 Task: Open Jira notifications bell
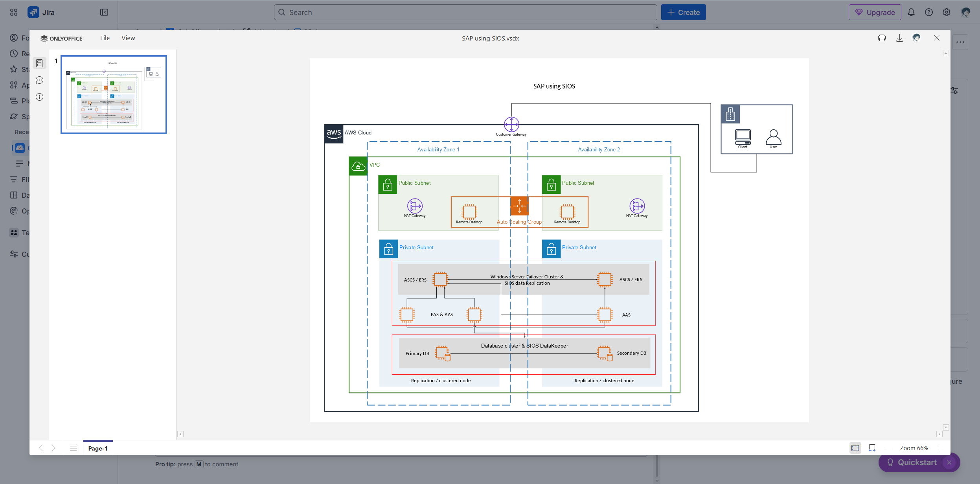tap(911, 12)
